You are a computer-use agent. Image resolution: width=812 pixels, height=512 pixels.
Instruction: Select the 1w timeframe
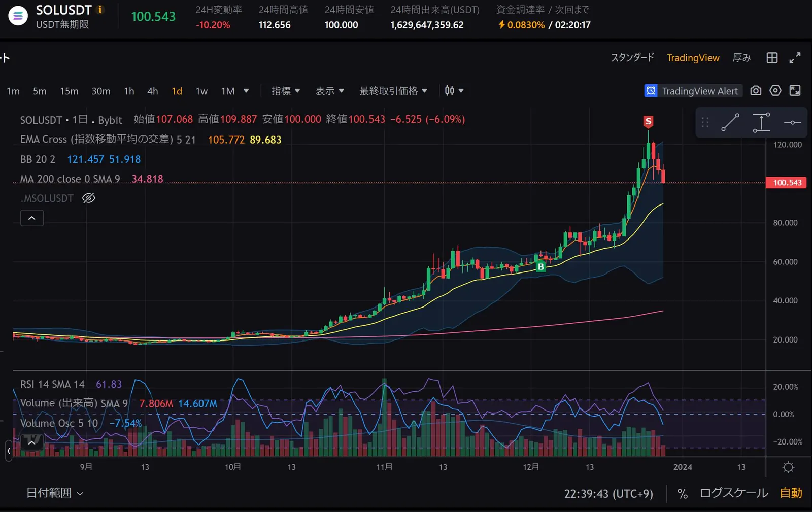(x=201, y=91)
